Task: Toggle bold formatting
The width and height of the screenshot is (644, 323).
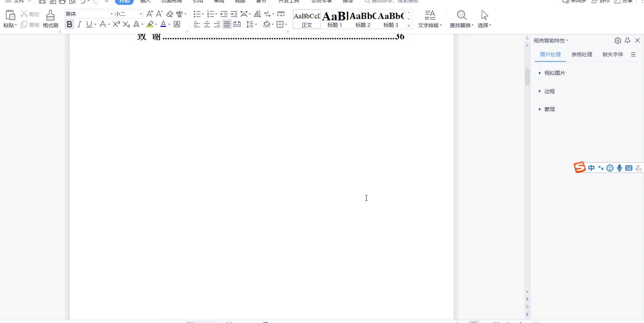Action: (69, 24)
